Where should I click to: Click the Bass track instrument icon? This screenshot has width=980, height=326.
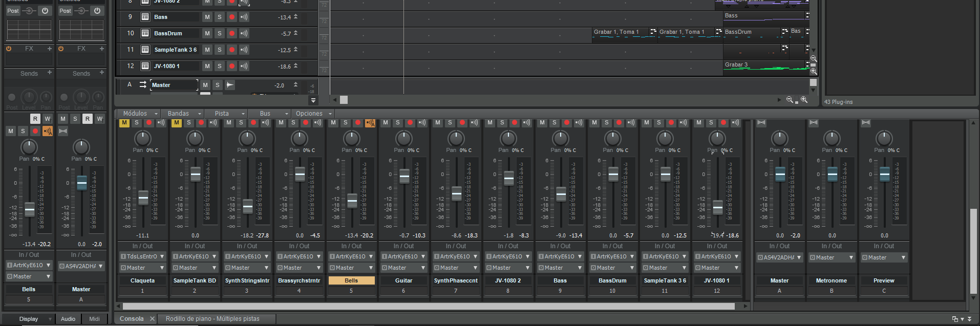click(145, 17)
